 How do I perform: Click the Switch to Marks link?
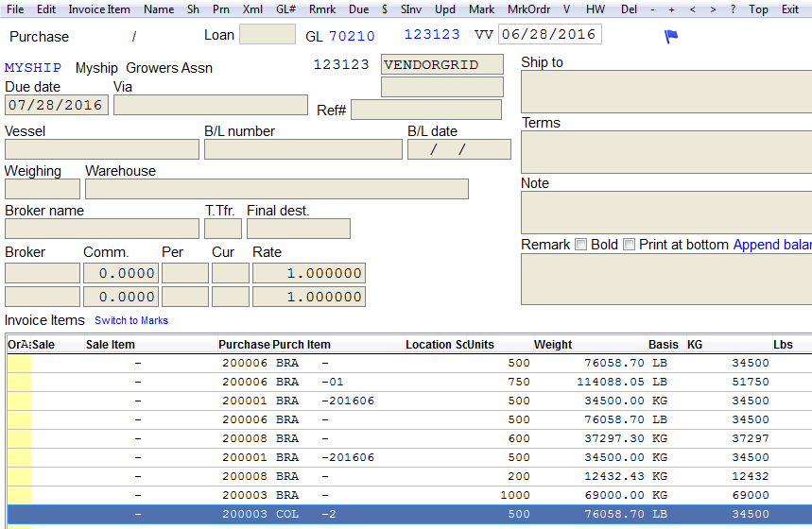[x=131, y=320]
